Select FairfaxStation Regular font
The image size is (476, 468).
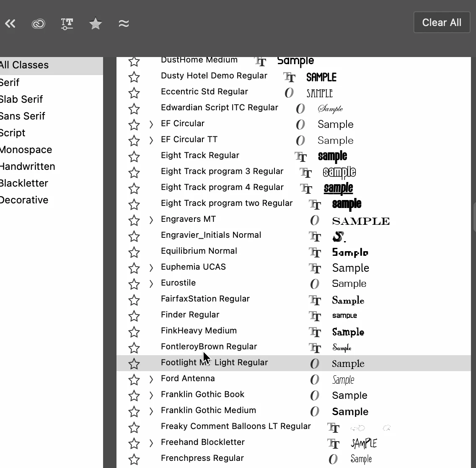[x=205, y=299]
